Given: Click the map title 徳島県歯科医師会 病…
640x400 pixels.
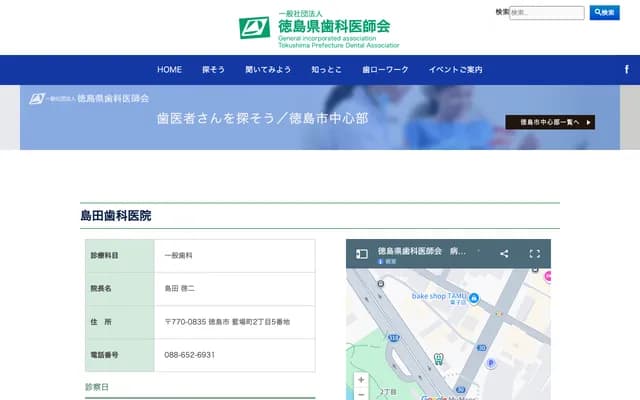Looking at the screenshot, I should 422,251.
